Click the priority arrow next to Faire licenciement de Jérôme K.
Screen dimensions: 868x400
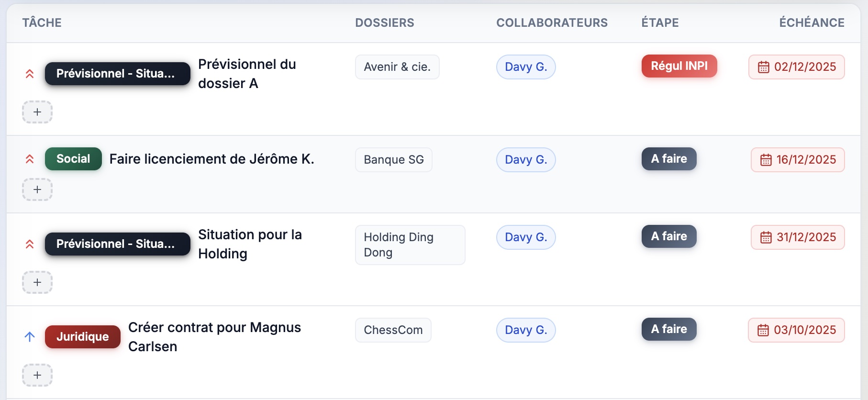tap(29, 159)
